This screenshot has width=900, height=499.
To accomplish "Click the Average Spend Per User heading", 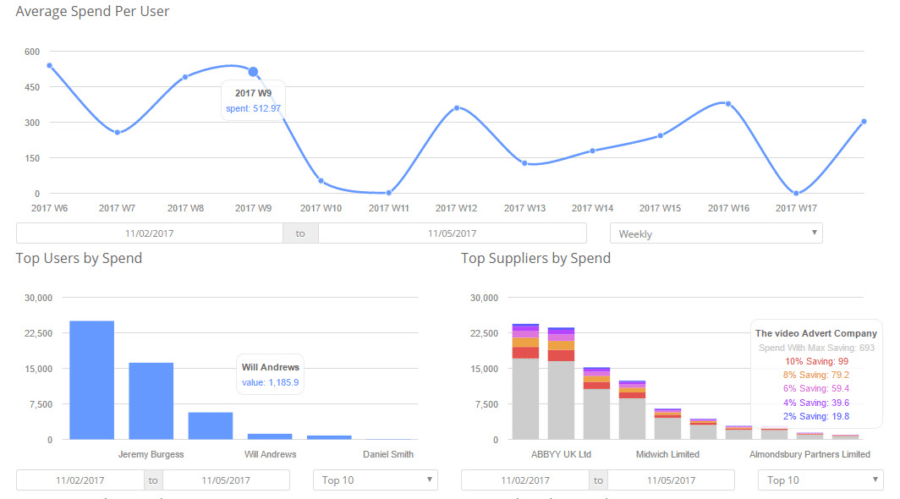I will pyautogui.click(x=92, y=11).
